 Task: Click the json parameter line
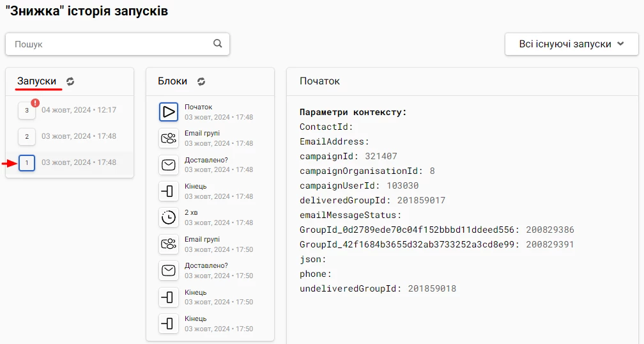pos(312,259)
